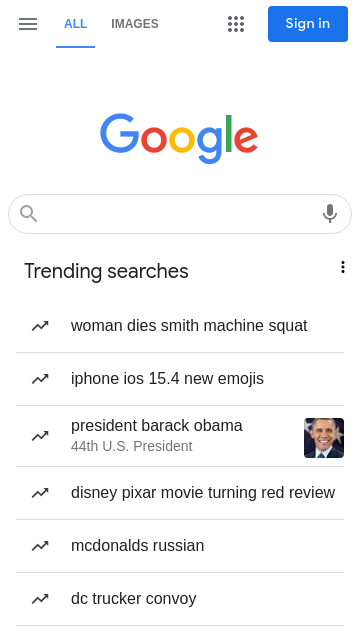
Task: Open the hamburger main menu
Action: click(x=28, y=24)
